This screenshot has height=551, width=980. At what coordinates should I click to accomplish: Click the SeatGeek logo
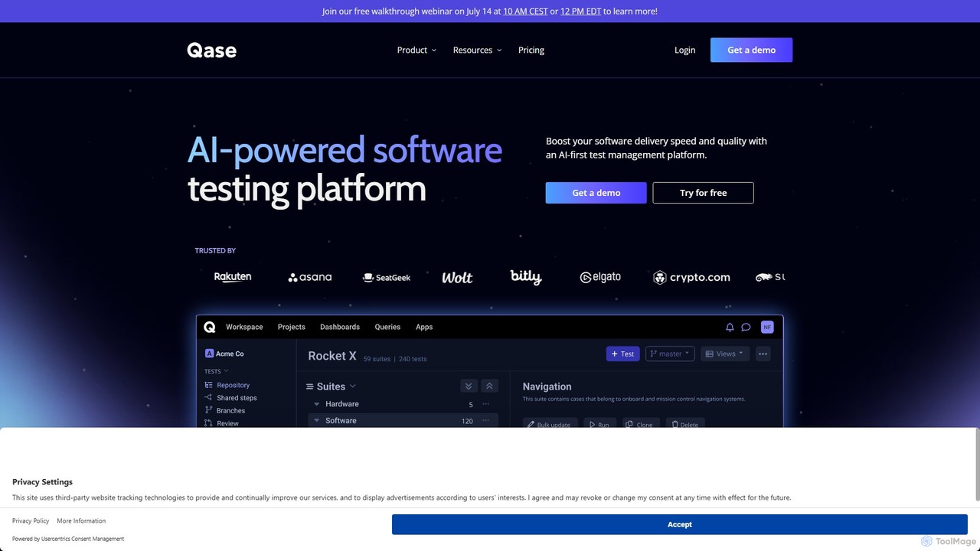point(387,277)
